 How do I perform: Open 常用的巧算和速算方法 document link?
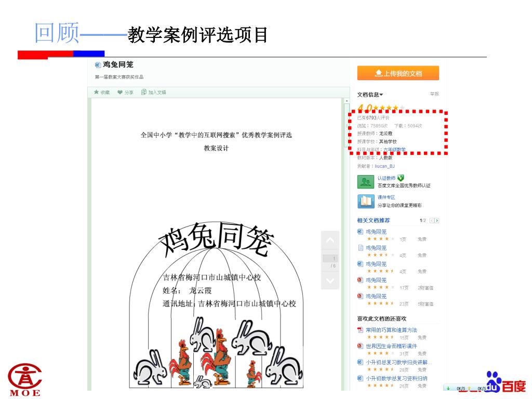point(391,330)
